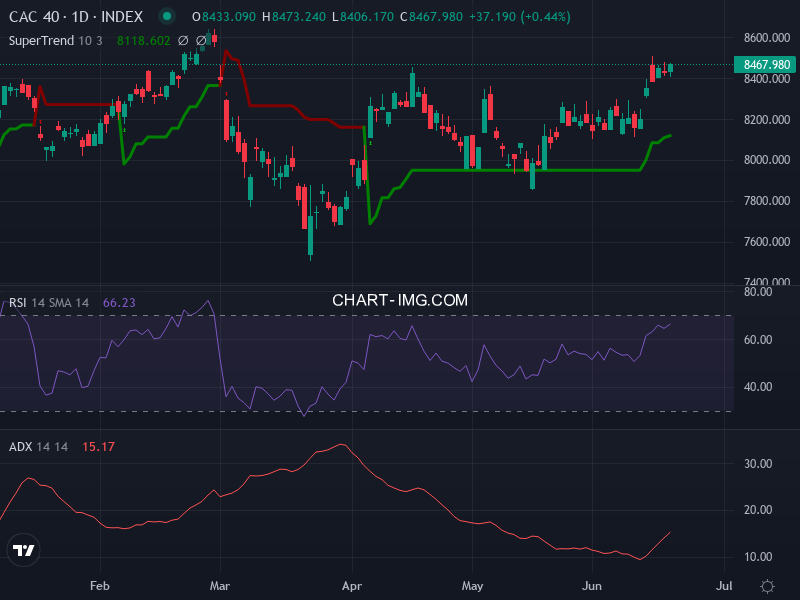This screenshot has width=800, height=600.
Task: Click the 8600.000 price axis label
Action: point(767,38)
